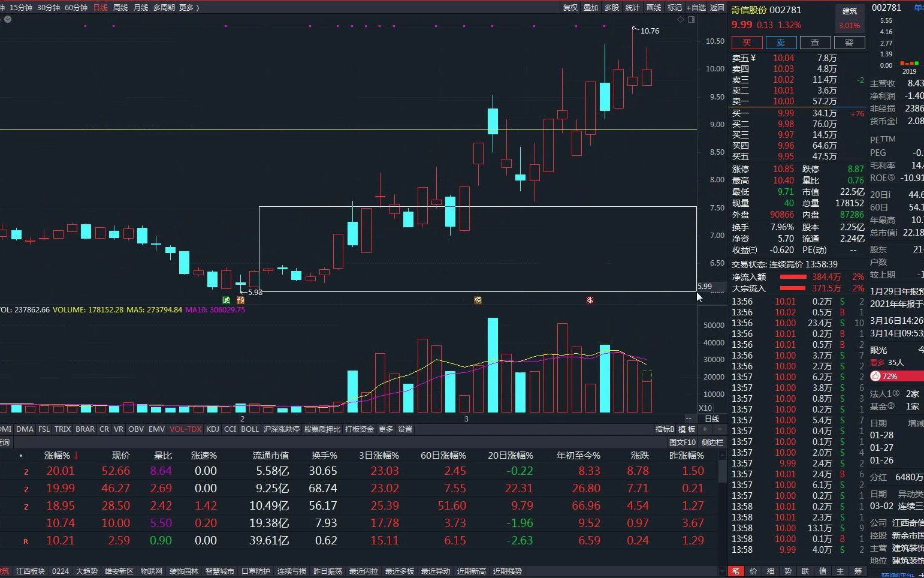This screenshot has width=924, height=578.
Task: Open 日线 period selector below volume chart
Action: click(712, 419)
